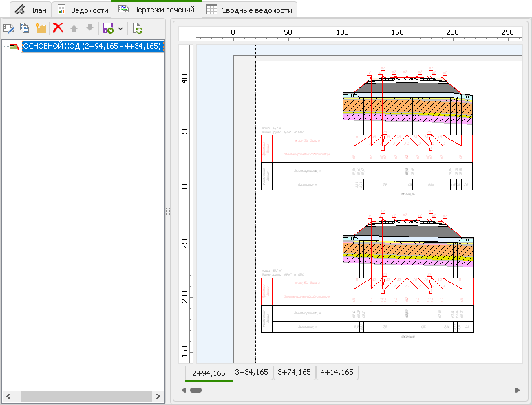Select the ОСНОВНОЙ ХОД tree item
The height and width of the screenshot is (405, 532).
[92, 47]
